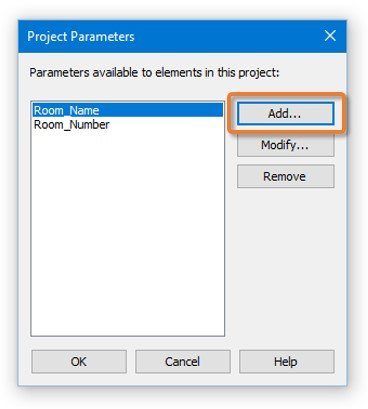This screenshot has width=368, height=409.
Task: Click the 'Parameters available to elements' label
Action: [x=154, y=72]
